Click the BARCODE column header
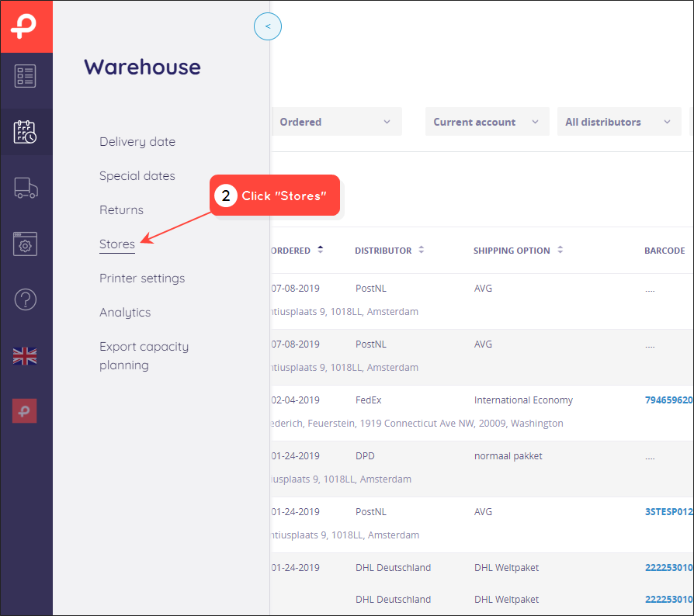This screenshot has width=694, height=616. point(665,251)
